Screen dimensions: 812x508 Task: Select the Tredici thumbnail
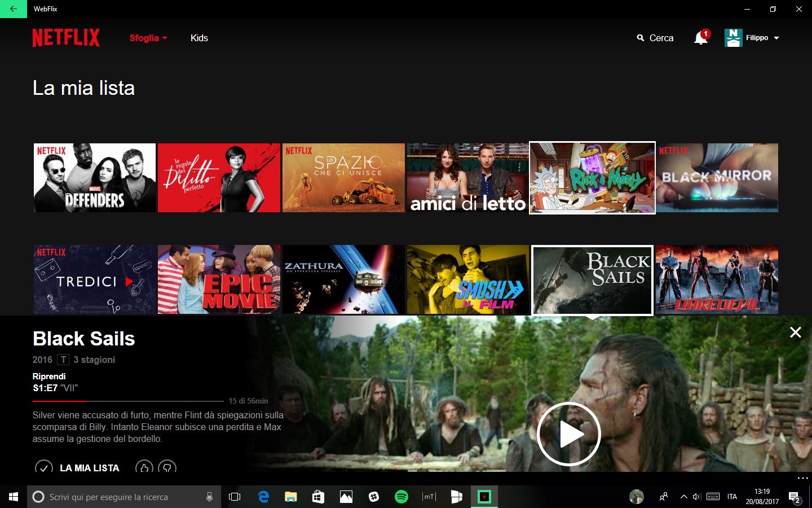[95, 279]
